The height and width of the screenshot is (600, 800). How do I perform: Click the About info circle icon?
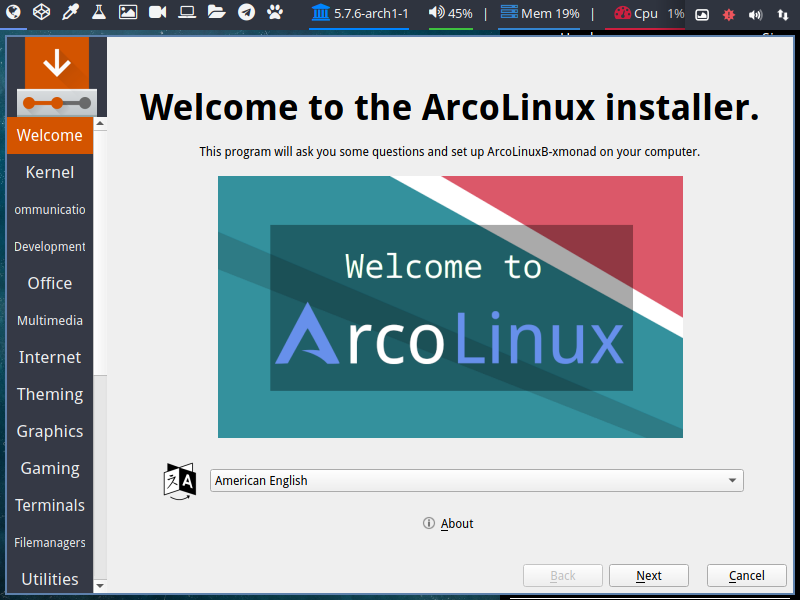[x=429, y=523]
